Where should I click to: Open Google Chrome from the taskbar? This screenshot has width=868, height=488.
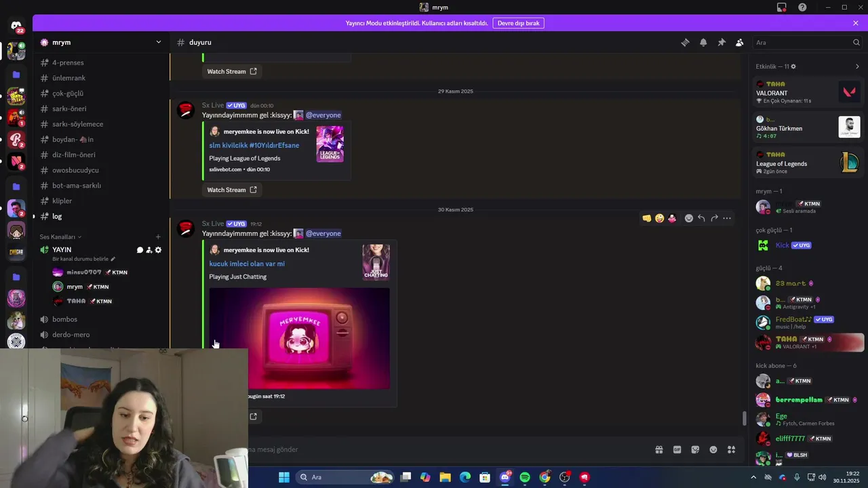[x=545, y=477]
